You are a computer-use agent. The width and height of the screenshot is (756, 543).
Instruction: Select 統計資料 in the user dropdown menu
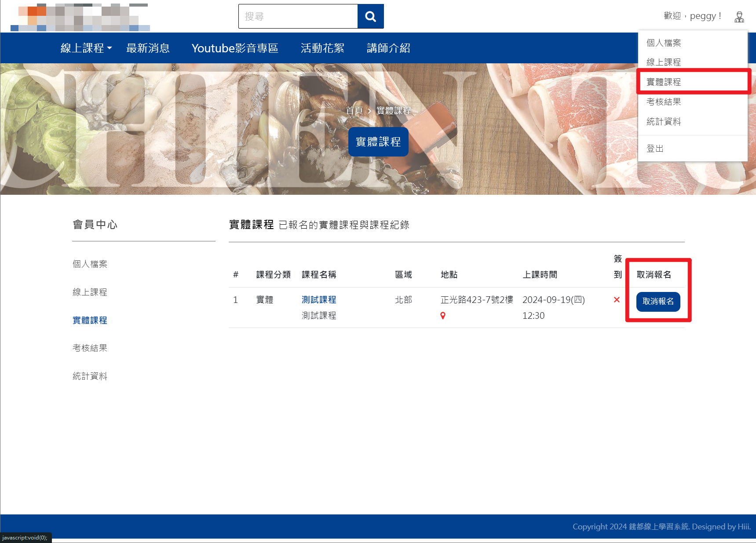[x=664, y=122]
